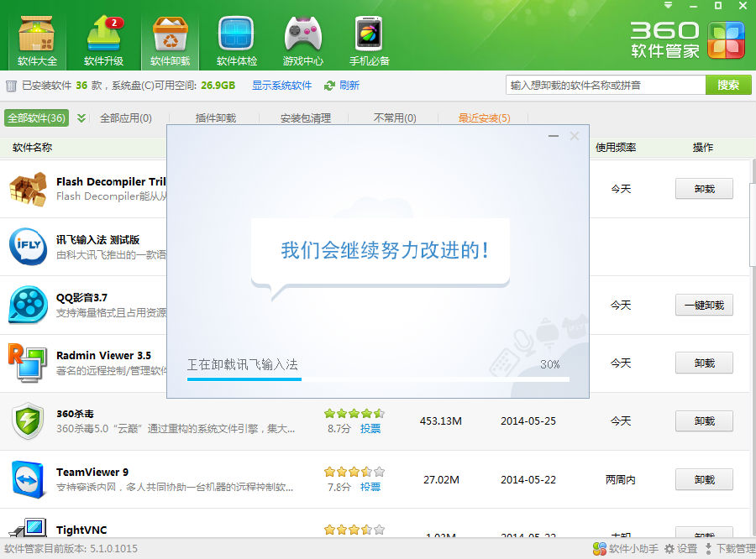Screen dimensions: 756x559
Task: Click the 两周内 usage frequency cell
Action: pyautogui.click(x=621, y=480)
